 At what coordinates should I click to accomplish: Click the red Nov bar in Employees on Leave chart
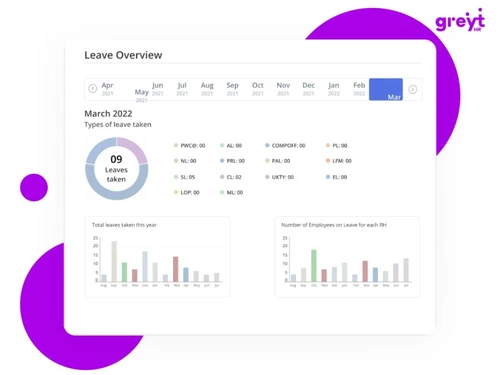pyautogui.click(x=324, y=276)
